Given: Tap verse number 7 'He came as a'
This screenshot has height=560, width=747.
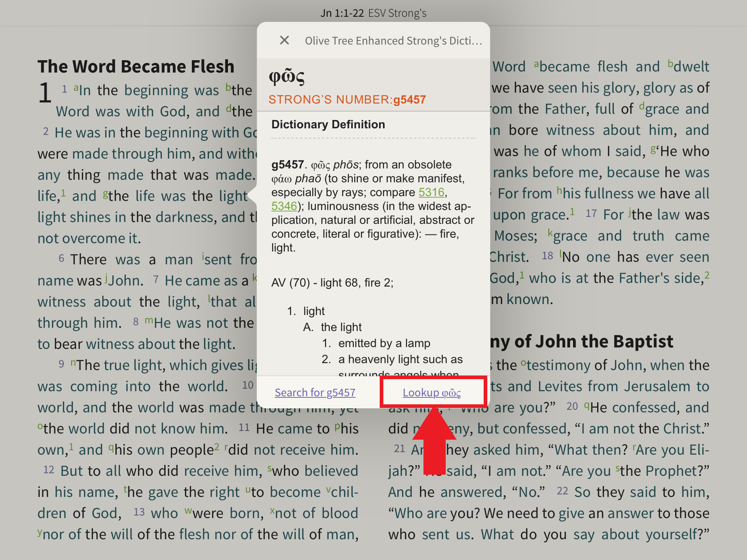Looking at the screenshot, I should pos(156,279).
